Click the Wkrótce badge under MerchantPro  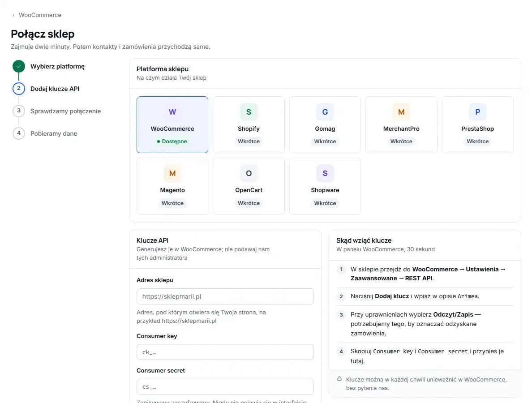coord(401,141)
